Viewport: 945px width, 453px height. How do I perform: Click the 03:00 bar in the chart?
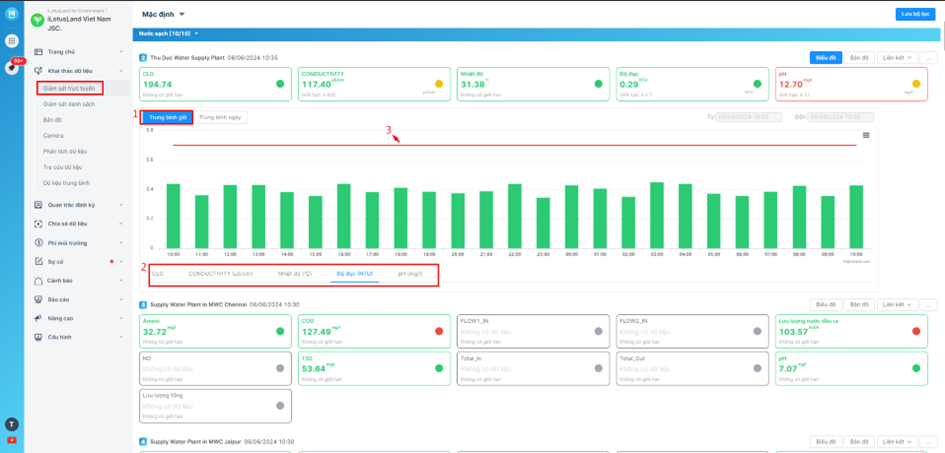(x=657, y=216)
